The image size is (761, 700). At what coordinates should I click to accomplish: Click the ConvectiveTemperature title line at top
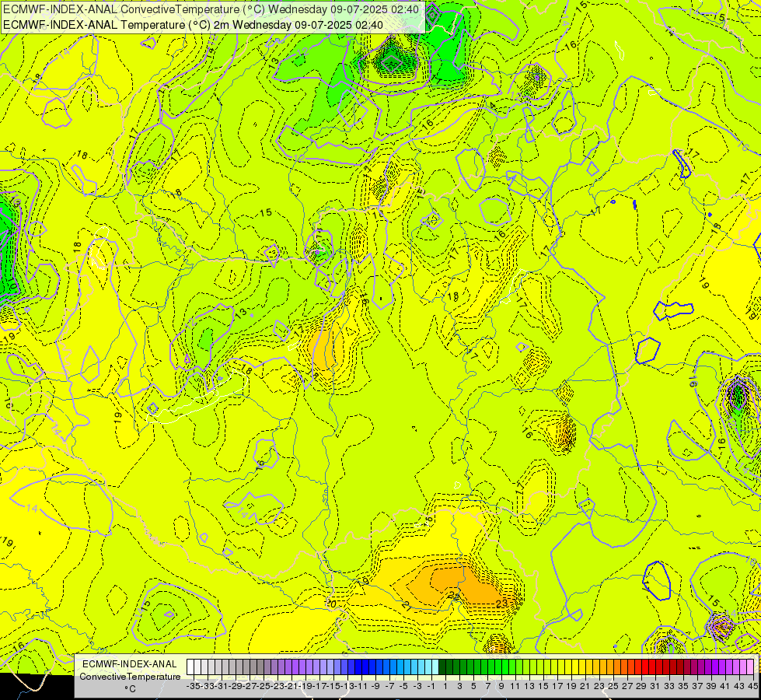point(211,9)
